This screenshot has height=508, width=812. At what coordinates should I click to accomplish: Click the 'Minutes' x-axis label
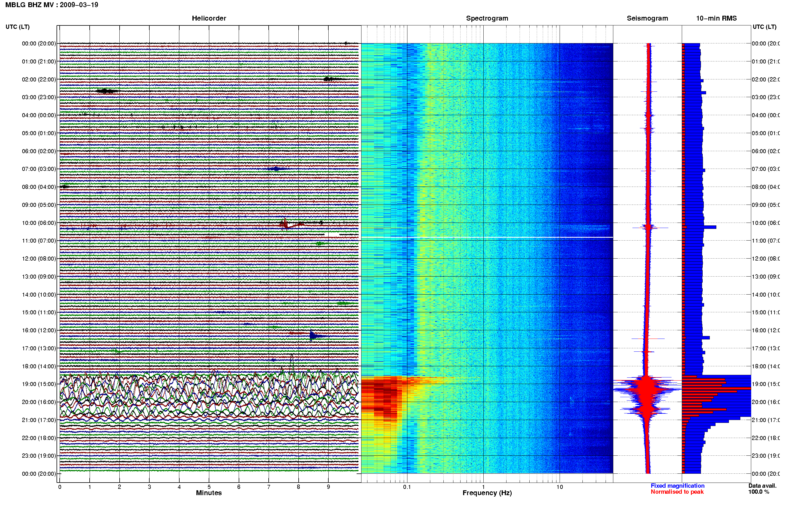click(x=209, y=493)
